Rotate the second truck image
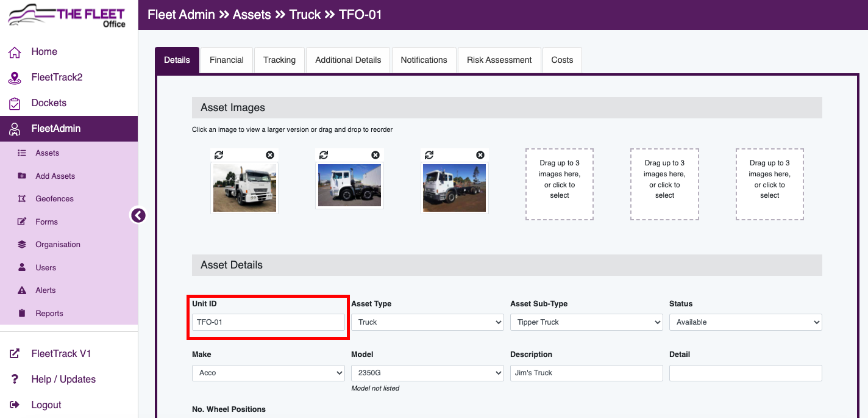 tap(324, 155)
